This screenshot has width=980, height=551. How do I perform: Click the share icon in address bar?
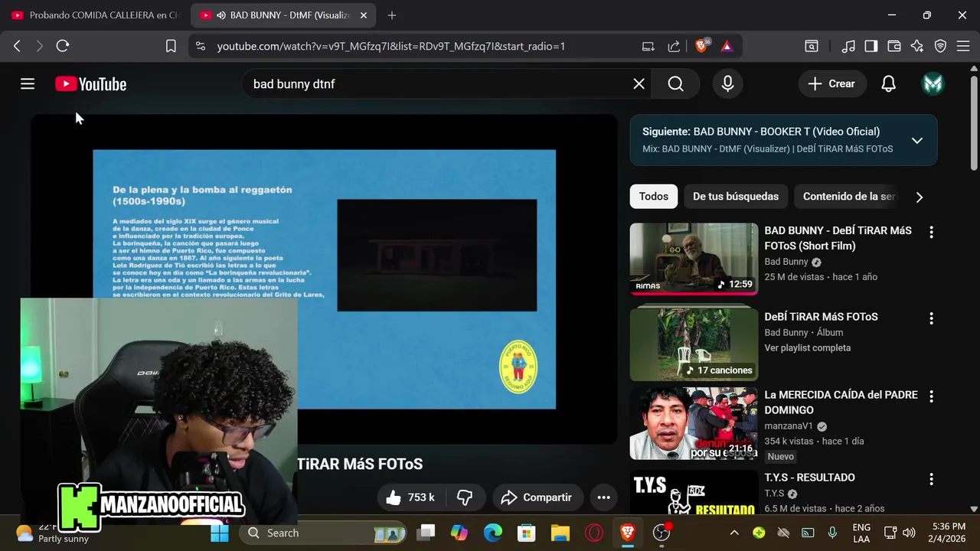tap(674, 46)
